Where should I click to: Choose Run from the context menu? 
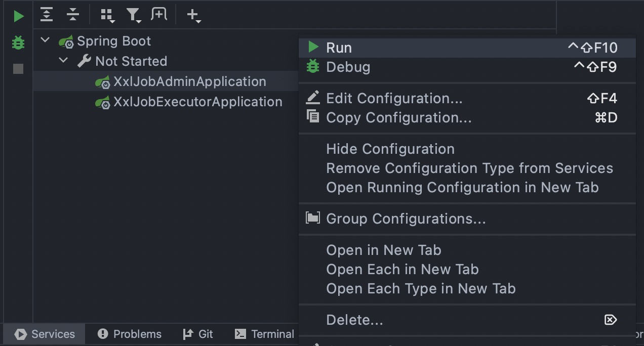pyautogui.click(x=339, y=48)
